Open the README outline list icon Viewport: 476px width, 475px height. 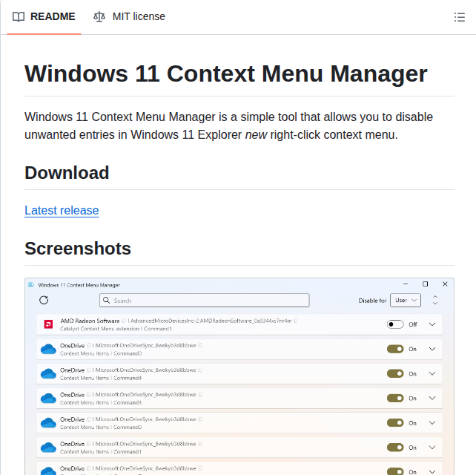click(x=459, y=17)
